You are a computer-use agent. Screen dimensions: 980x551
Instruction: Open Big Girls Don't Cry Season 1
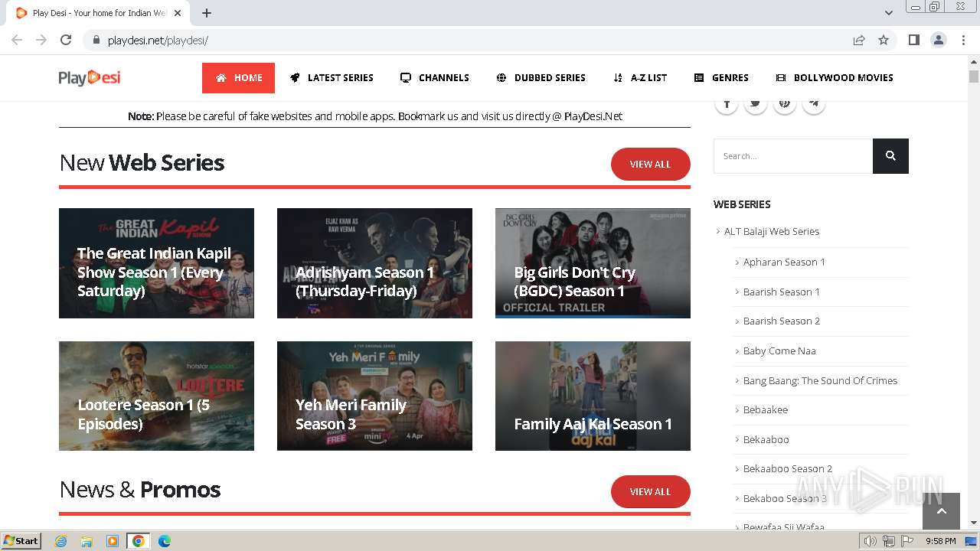click(x=593, y=263)
